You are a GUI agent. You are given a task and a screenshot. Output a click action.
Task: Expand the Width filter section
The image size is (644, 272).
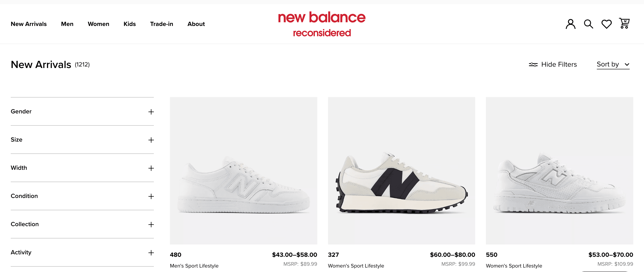[x=82, y=168]
